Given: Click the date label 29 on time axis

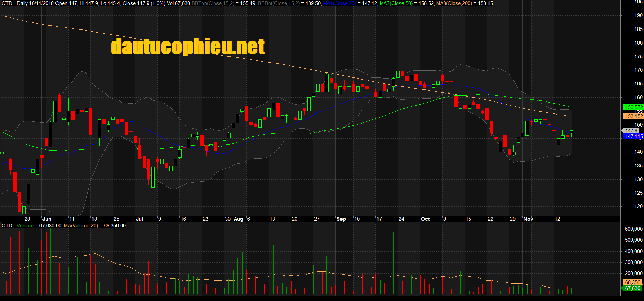Looking at the screenshot, I should pyautogui.click(x=513, y=219).
